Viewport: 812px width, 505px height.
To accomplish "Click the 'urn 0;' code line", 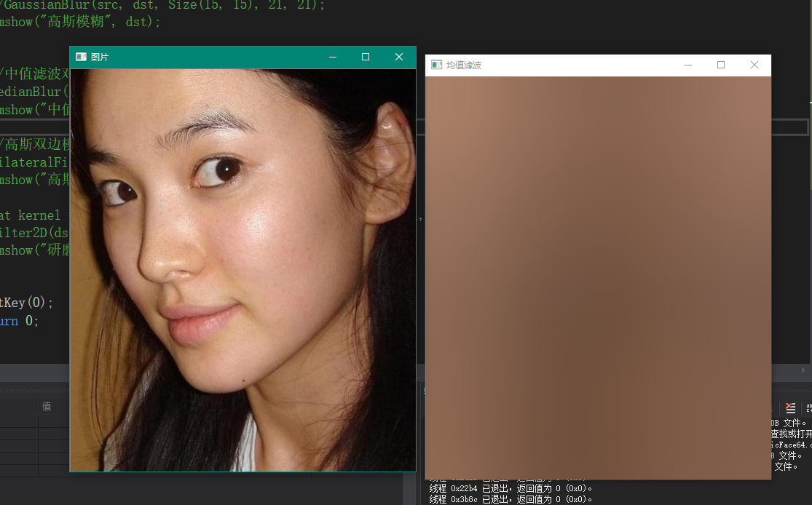I will pyautogui.click(x=19, y=321).
